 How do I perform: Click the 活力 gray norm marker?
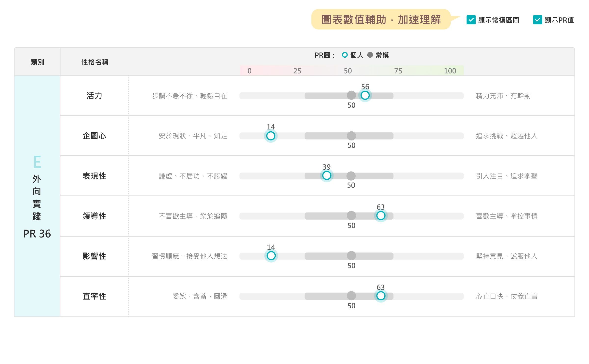(351, 95)
